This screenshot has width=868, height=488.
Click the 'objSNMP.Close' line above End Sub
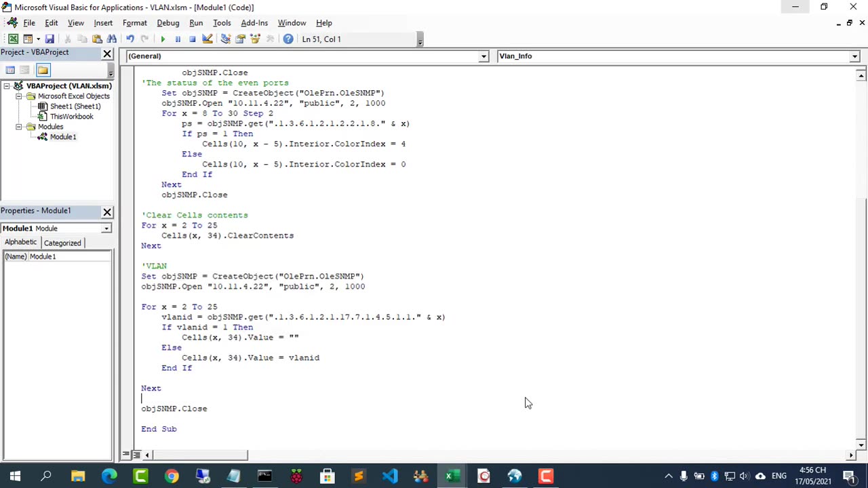174,409
